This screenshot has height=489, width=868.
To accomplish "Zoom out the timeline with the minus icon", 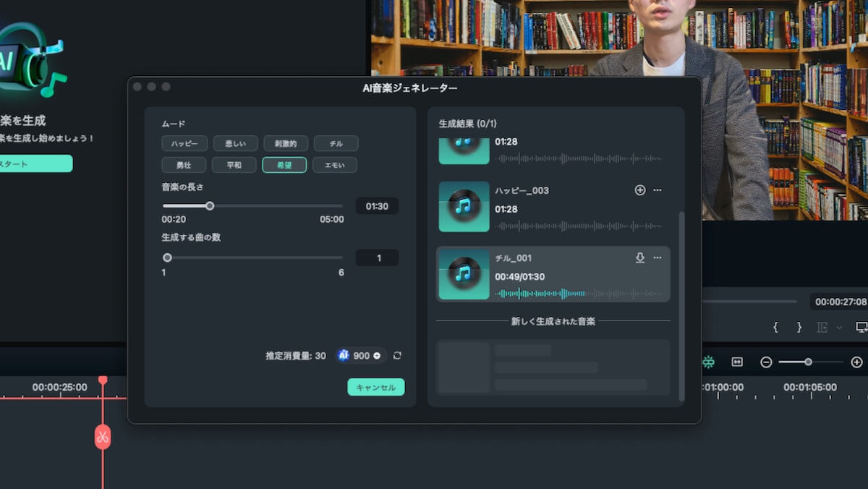I will (x=767, y=362).
